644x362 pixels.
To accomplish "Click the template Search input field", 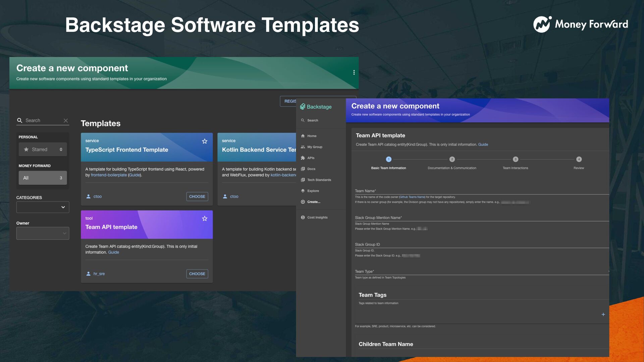I will pos(43,120).
